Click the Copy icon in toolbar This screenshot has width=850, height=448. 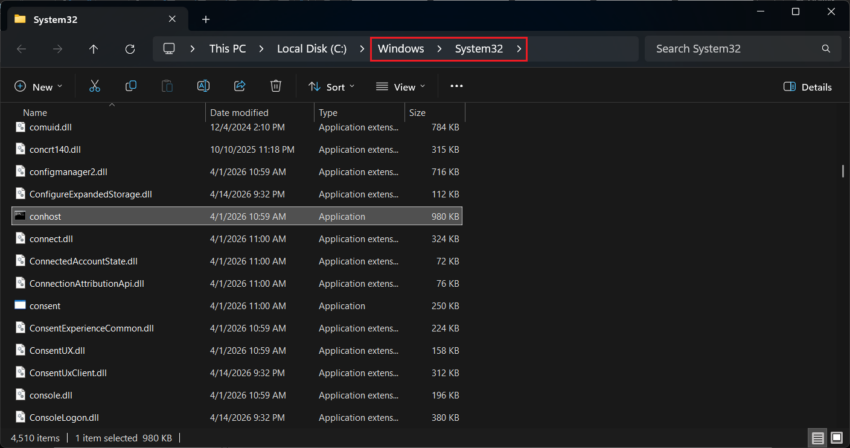(131, 86)
